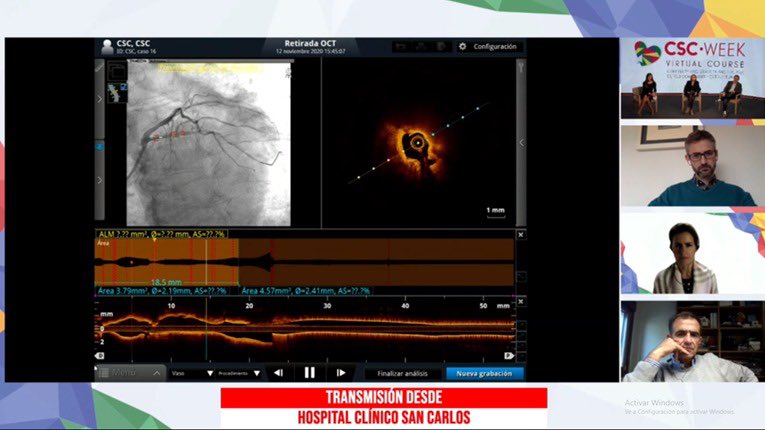Open the Vaso dropdown
Screen dimensions: 765x430
pyautogui.click(x=192, y=373)
